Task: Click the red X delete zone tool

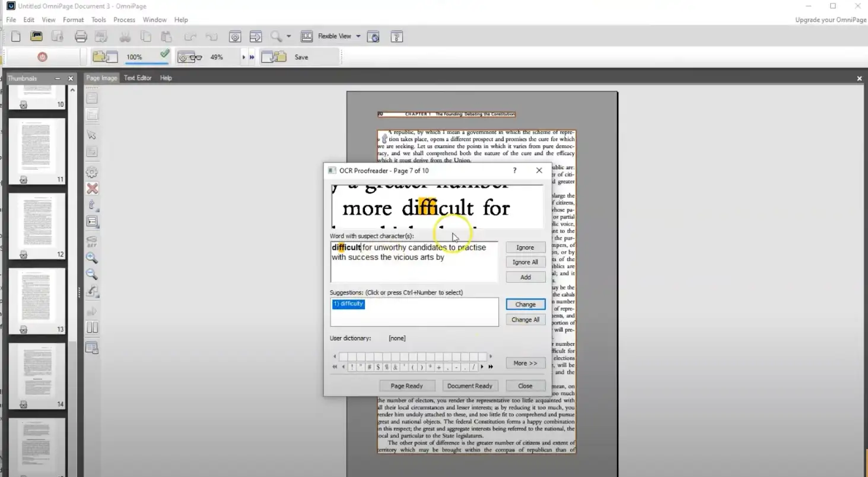Action: (x=92, y=189)
